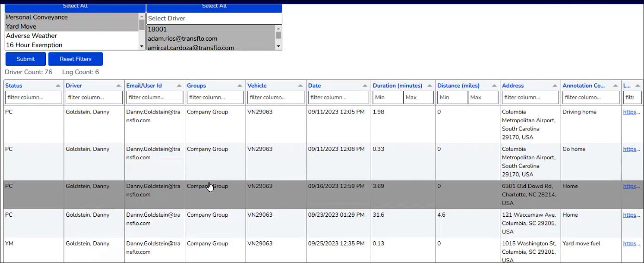Click Duration (minutes) sort arrow

pos(429,86)
